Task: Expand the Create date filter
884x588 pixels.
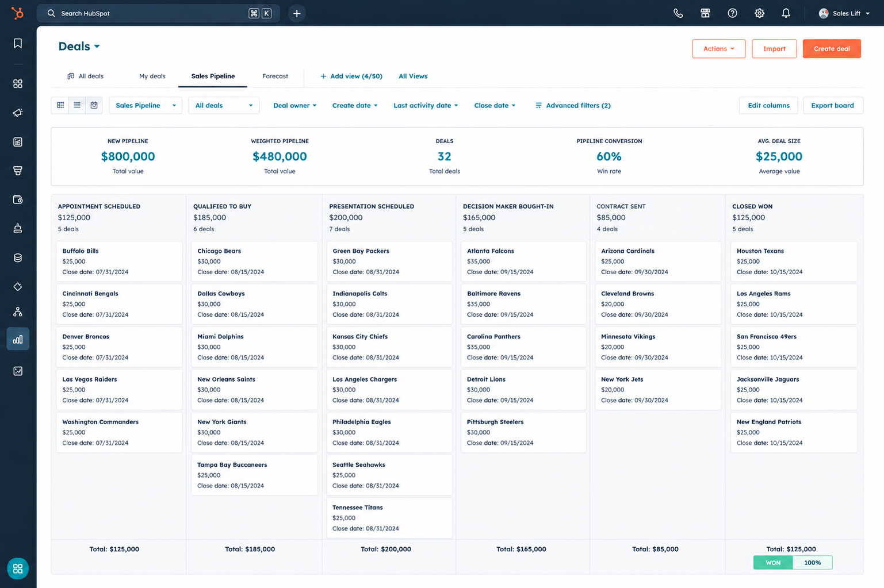Action: click(355, 106)
